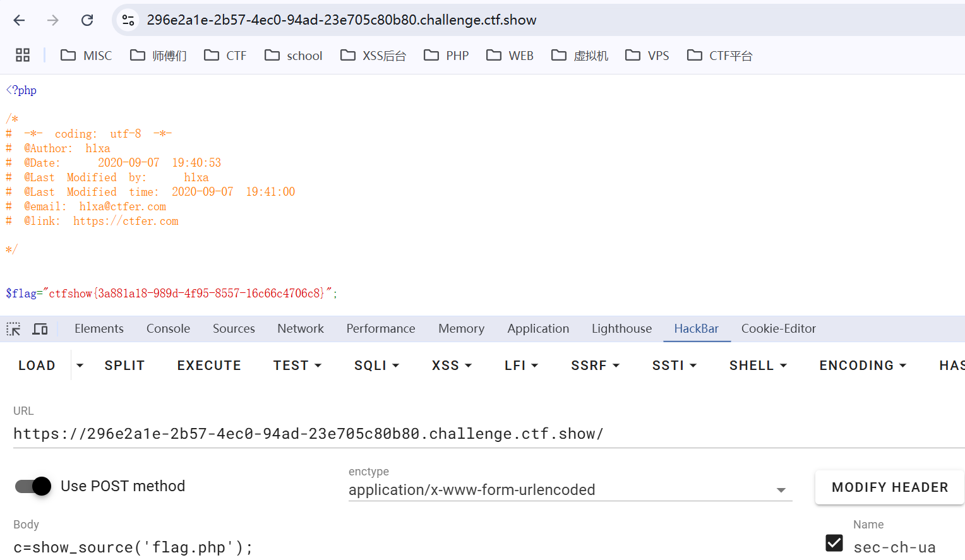This screenshot has height=560, width=965.
Task: Expand the LOAD dropdown arrow
Action: (80, 366)
